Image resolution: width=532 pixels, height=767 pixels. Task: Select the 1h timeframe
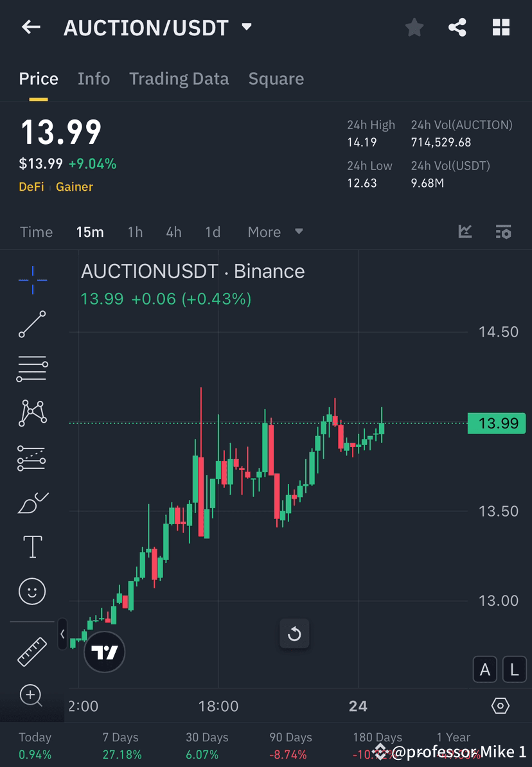pos(135,232)
